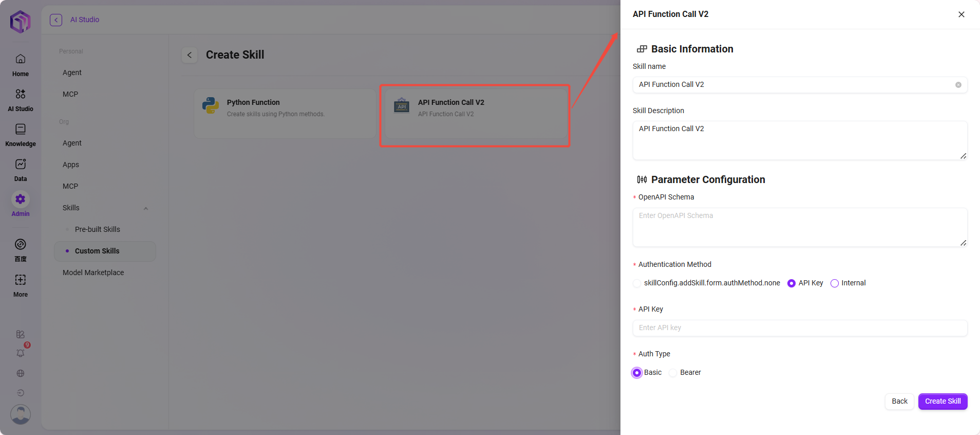Click the Create Skill button
Screen dimensions: 980x435
(943, 402)
